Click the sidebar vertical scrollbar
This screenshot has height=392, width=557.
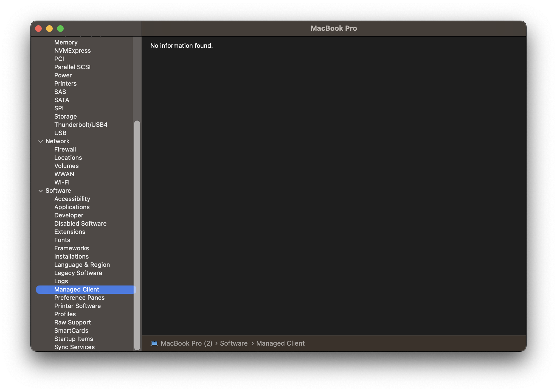point(137,235)
